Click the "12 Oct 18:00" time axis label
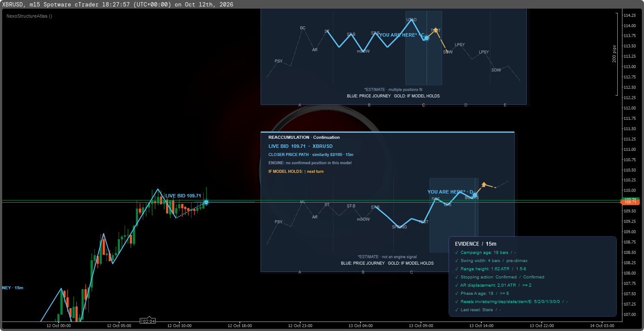This screenshot has width=644, height=331. coord(239,326)
